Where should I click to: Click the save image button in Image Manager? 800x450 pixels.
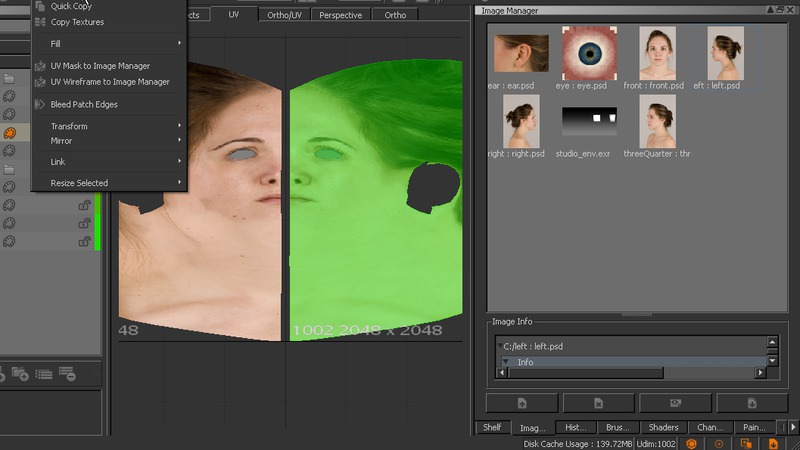pyautogui.click(x=752, y=403)
